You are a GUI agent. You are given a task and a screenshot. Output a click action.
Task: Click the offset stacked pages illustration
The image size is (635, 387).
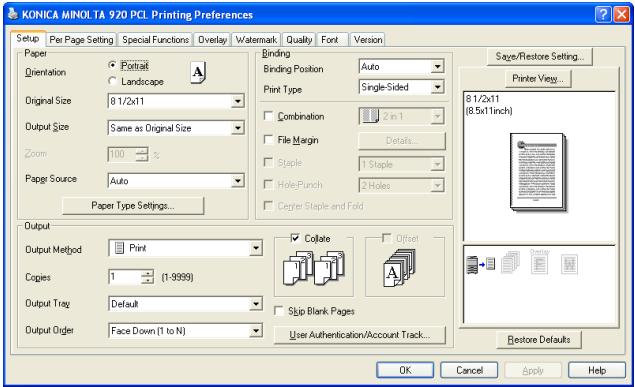tap(399, 268)
